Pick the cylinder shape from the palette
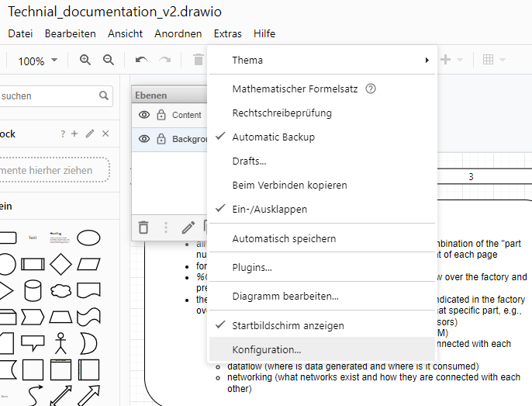 pos(33,290)
